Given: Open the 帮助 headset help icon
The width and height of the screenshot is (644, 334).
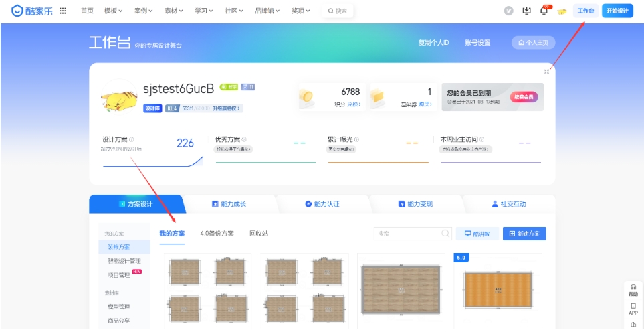Looking at the screenshot, I should tap(633, 289).
